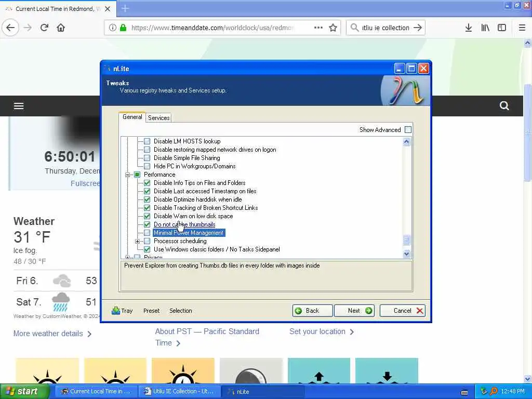
Task: Uncheck Disable Info Tips on Files
Action: pyautogui.click(x=147, y=183)
